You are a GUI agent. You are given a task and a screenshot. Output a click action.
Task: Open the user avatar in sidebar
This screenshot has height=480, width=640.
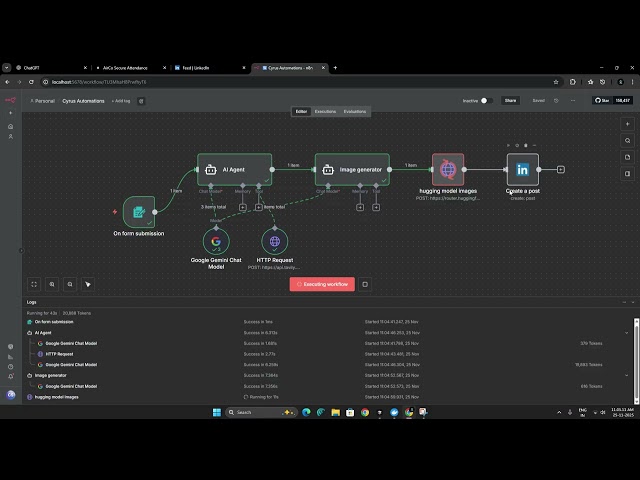click(11, 395)
